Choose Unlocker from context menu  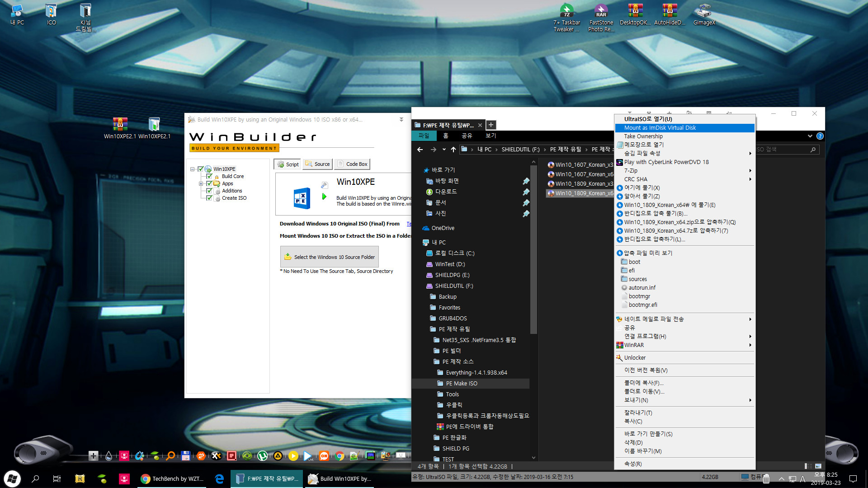coord(685,358)
